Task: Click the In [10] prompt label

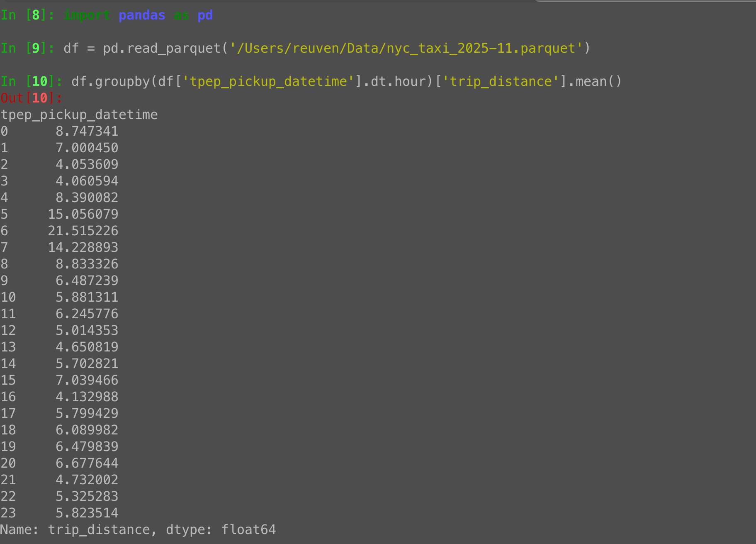Action: (x=32, y=82)
